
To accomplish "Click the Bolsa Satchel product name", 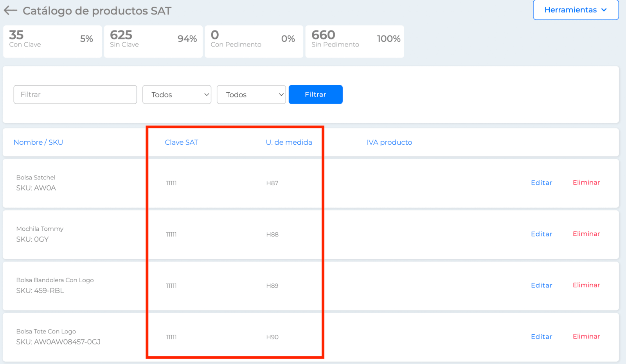I will coord(36,178).
